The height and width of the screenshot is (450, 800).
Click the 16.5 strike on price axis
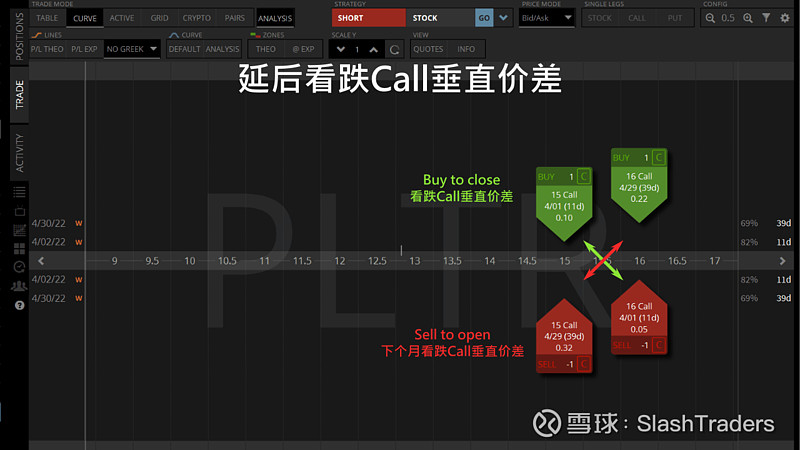click(x=677, y=261)
